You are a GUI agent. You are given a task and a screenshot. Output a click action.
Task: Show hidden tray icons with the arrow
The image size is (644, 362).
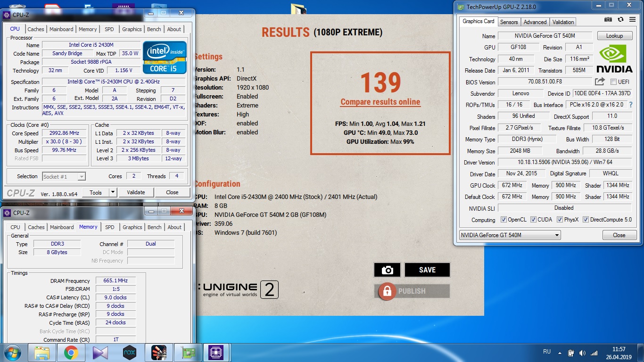pyautogui.click(x=560, y=353)
